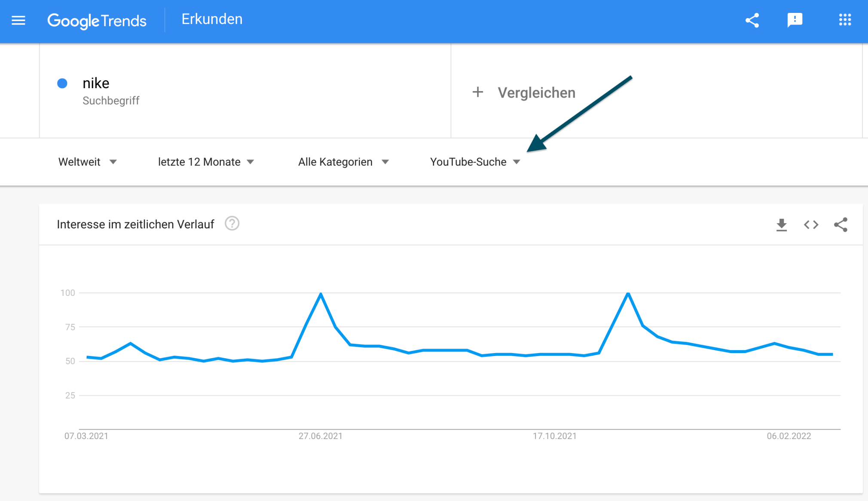Click the peak near 27.06.2021 on the chart
This screenshot has width=868, height=501.
coord(321,294)
